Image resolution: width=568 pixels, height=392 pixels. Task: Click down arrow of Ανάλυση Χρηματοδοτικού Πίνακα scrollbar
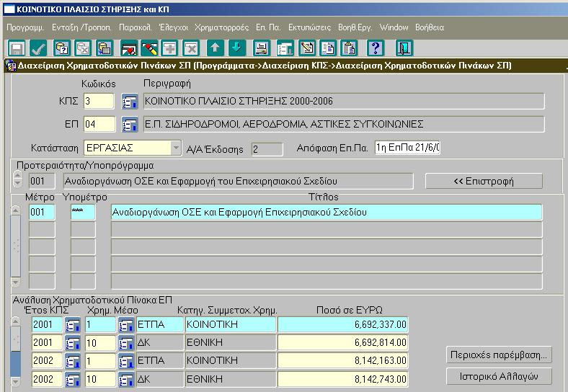[16, 381]
